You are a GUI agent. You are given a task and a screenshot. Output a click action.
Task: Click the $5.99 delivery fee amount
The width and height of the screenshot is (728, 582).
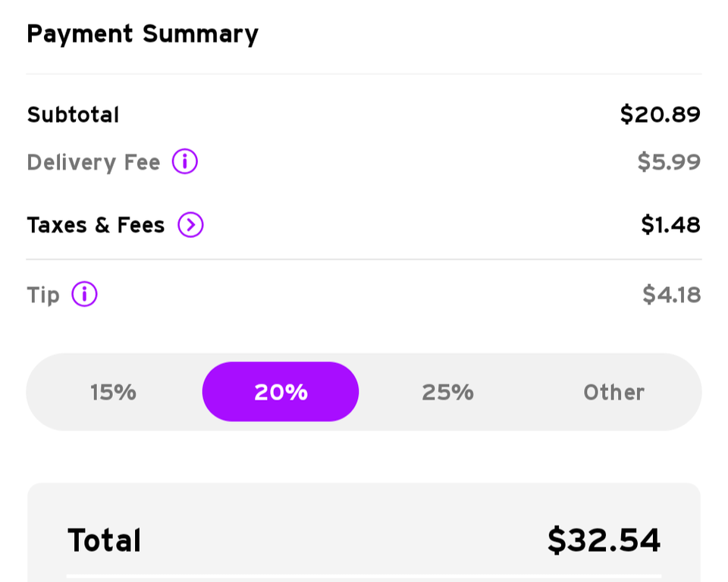click(668, 162)
